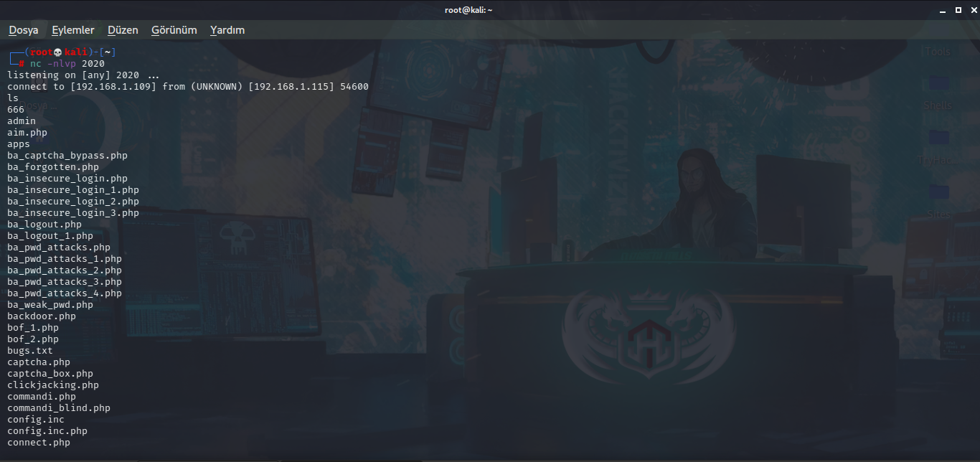Click the 'admin' entry in listing
The height and width of the screenshot is (462, 980).
22,121
